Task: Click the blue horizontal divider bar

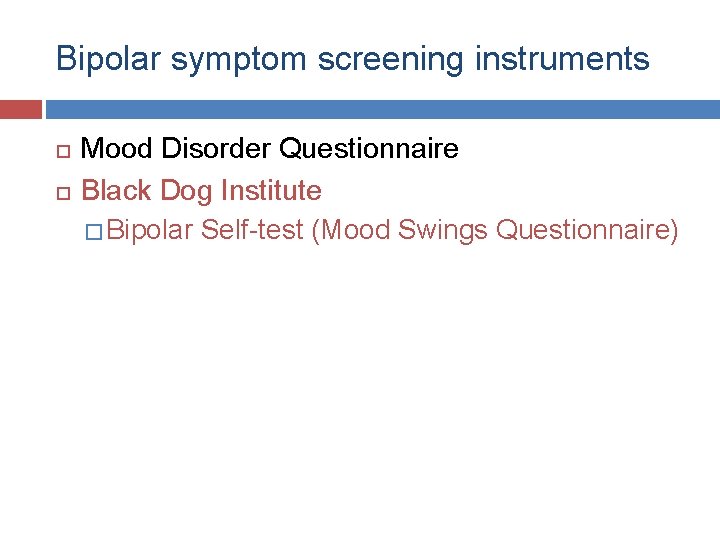Action: (x=383, y=109)
